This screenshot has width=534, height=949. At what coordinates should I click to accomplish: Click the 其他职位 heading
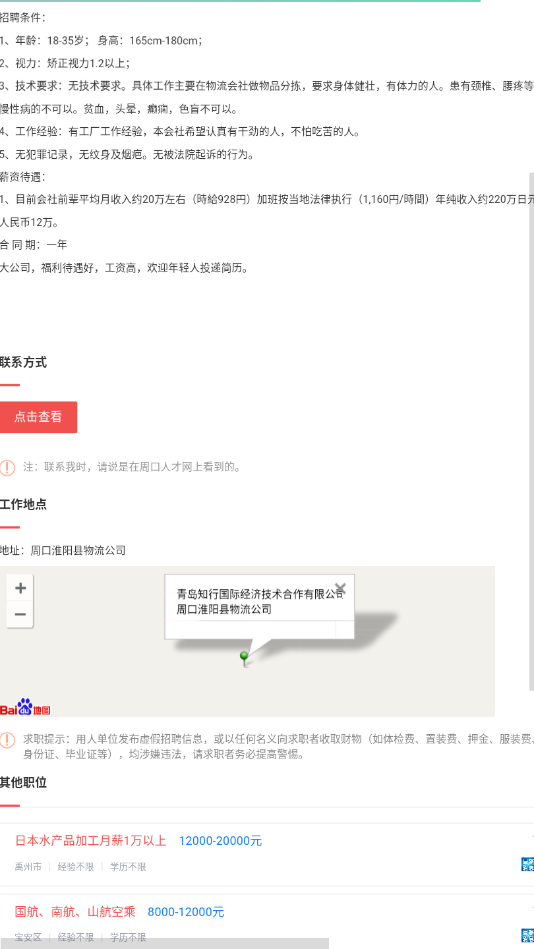pyautogui.click(x=23, y=783)
